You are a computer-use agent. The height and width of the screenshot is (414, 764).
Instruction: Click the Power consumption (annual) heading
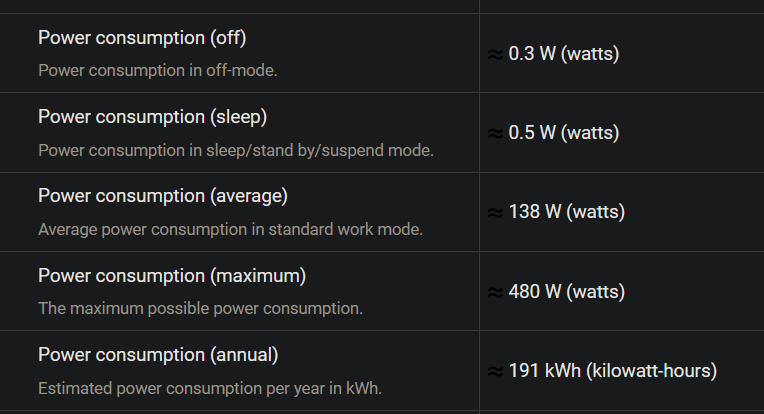click(158, 355)
